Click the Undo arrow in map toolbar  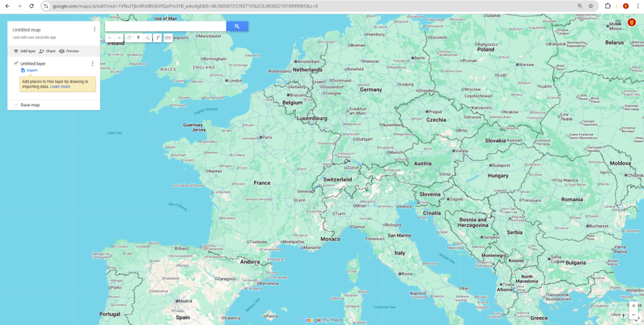pos(109,38)
